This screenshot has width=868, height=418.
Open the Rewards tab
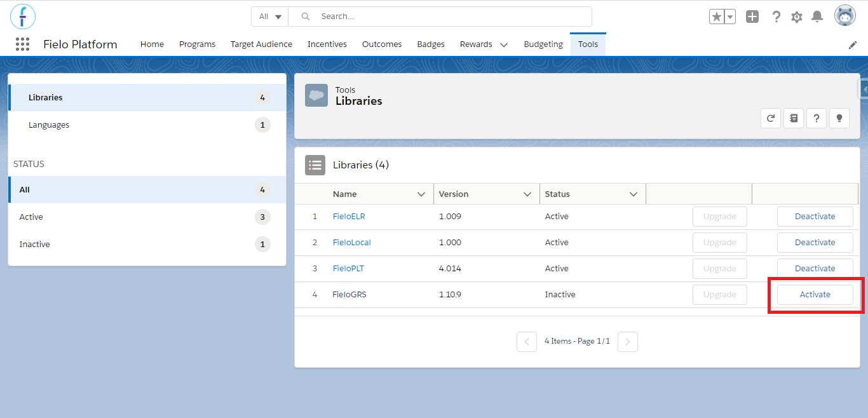tap(476, 44)
